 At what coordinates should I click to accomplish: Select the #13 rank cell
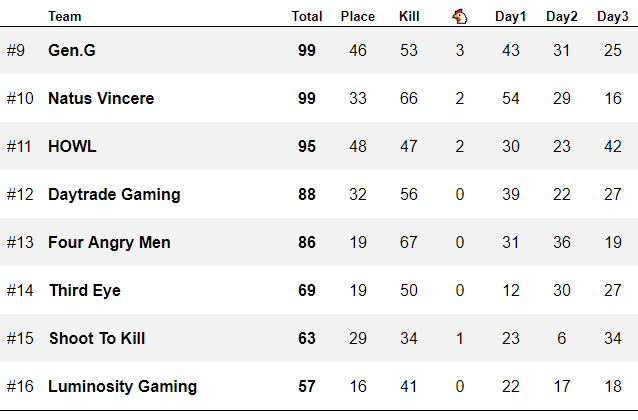tap(20, 242)
